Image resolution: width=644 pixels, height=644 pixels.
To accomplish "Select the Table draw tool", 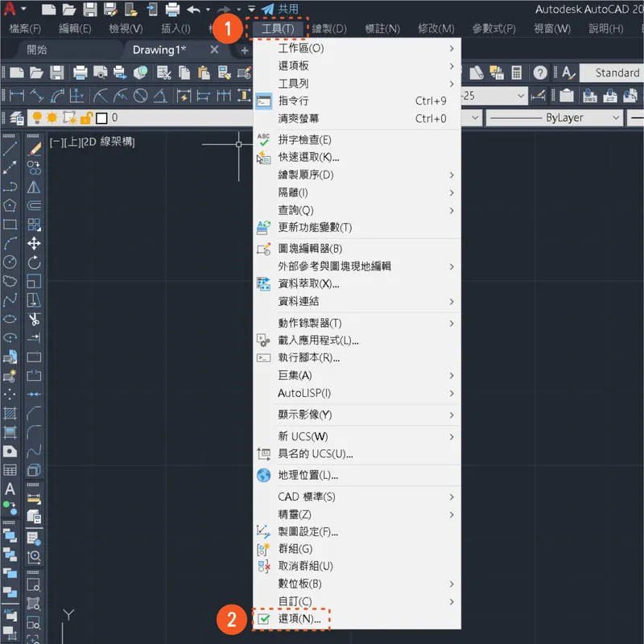I will (x=10, y=470).
